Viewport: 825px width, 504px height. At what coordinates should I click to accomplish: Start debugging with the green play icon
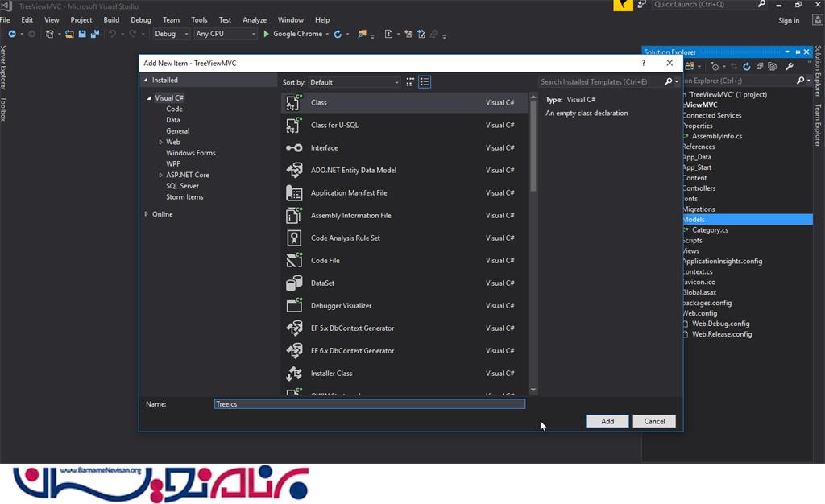[x=266, y=34]
